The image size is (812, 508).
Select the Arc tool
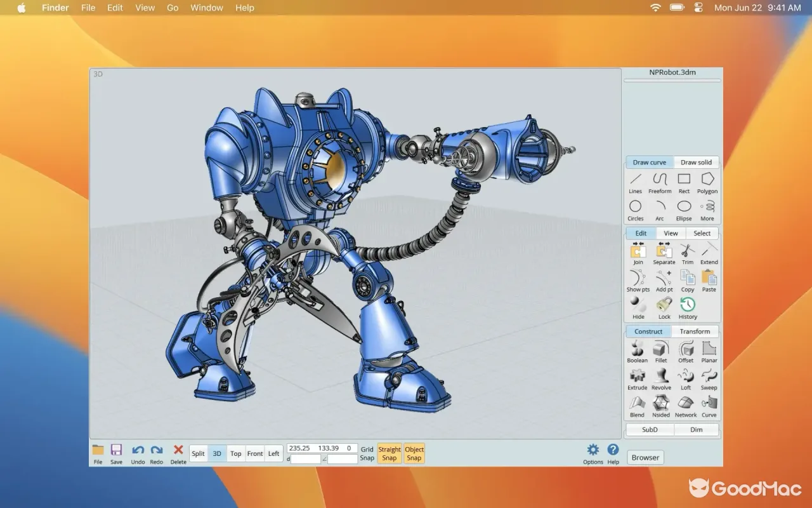tap(660, 210)
